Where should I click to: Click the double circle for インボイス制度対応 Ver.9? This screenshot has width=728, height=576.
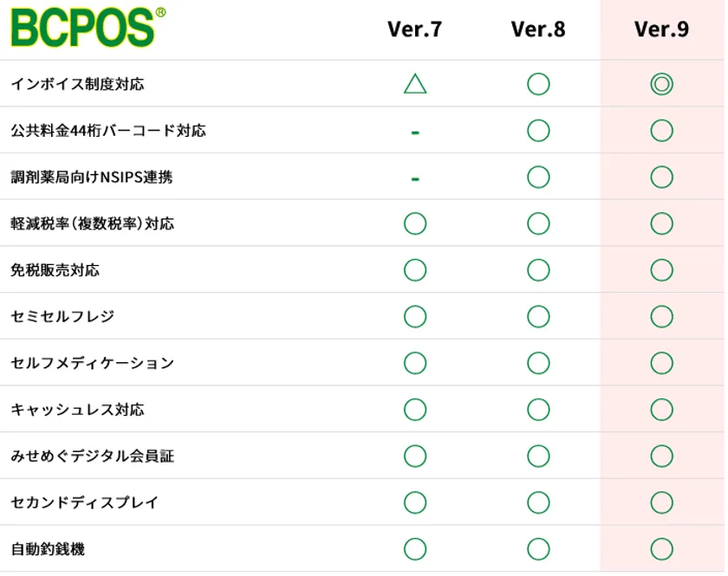tap(661, 84)
